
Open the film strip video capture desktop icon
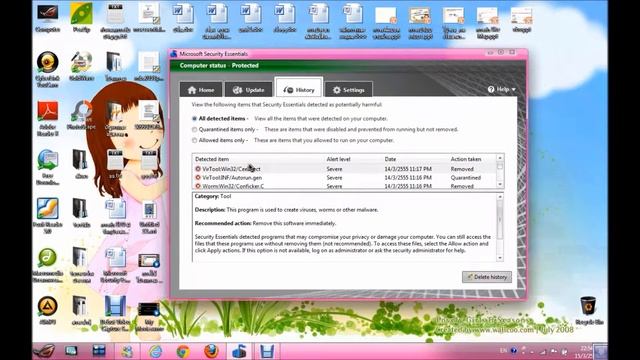coord(115,313)
